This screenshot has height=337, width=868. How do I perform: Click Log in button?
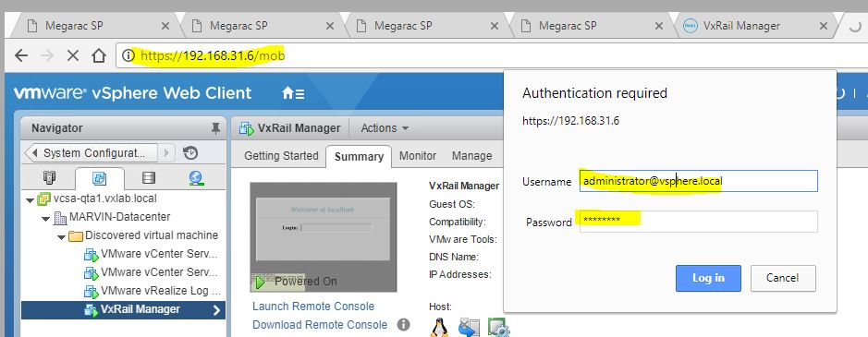(708, 278)
